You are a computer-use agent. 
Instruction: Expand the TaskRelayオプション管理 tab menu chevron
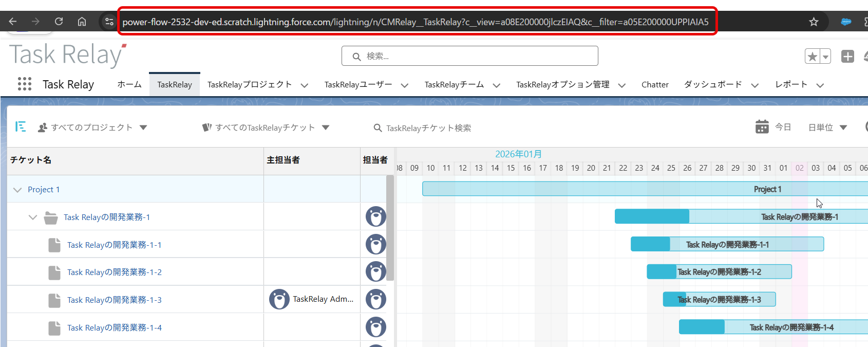(x=621, y=85)
